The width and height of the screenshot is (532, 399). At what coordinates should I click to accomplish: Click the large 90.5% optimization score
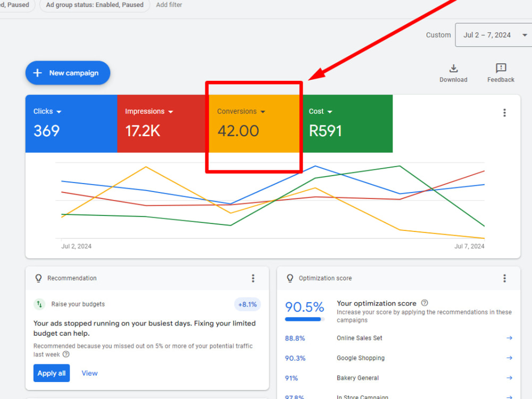click(305, 307)
